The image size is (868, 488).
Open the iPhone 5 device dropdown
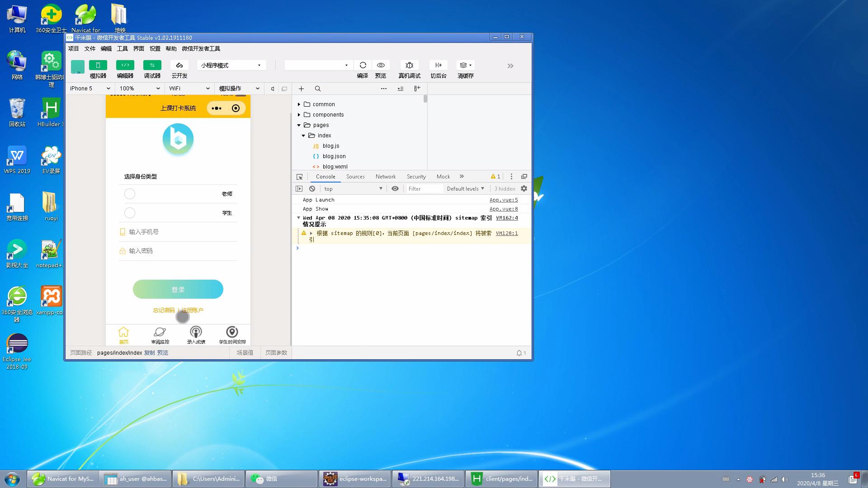pyautogui.click(x=90, y=89)
